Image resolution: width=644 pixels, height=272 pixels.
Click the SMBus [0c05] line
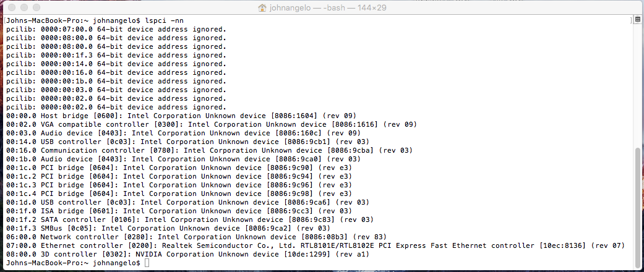coord(168,228)
